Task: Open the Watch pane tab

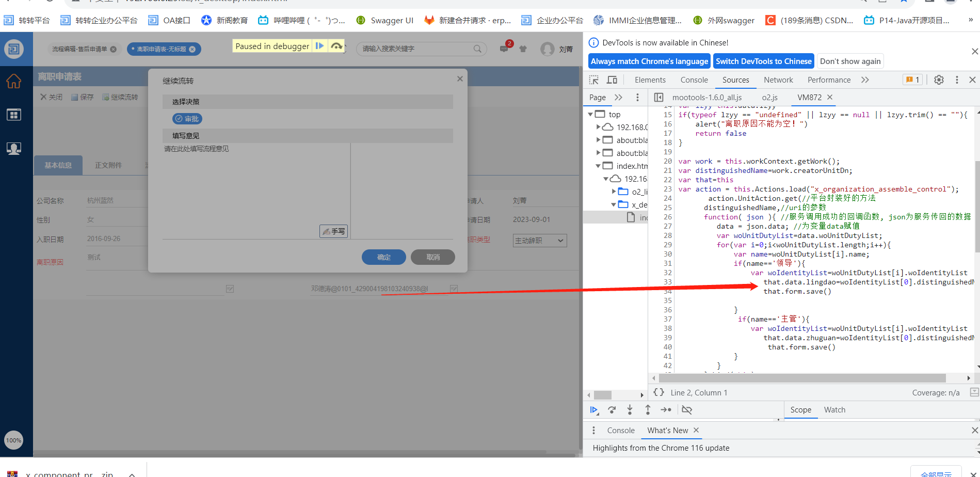Action: point(834,410)
